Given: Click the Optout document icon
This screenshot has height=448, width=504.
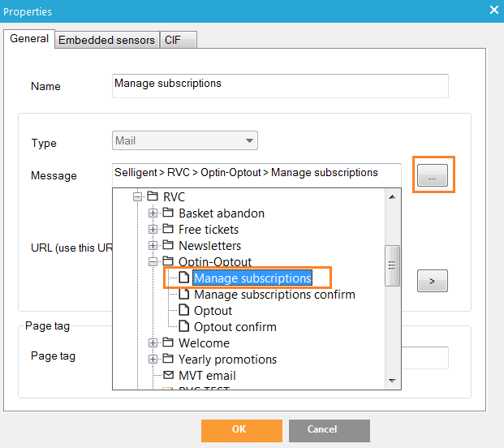Looking at the screenshot, I should [183, 311].
